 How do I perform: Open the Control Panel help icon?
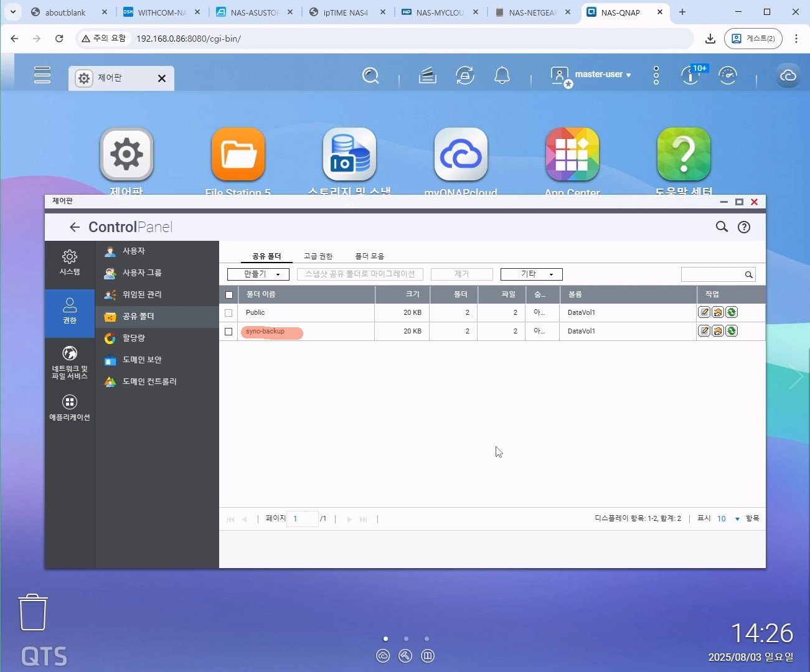point(743,227)
